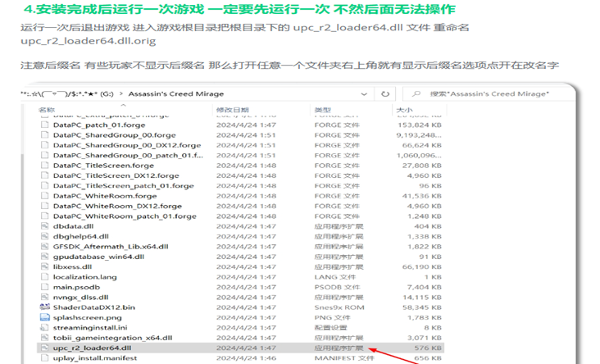Click the 153,824 KB size cell
The image size is (600, 364).
pyautogui.click(x=420, y=125)
